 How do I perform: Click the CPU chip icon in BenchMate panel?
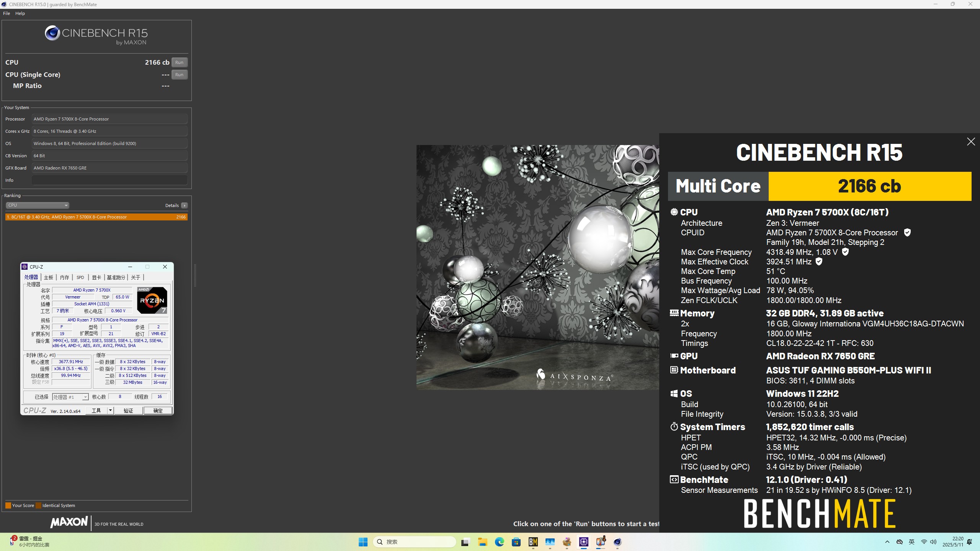click(674, 212)
